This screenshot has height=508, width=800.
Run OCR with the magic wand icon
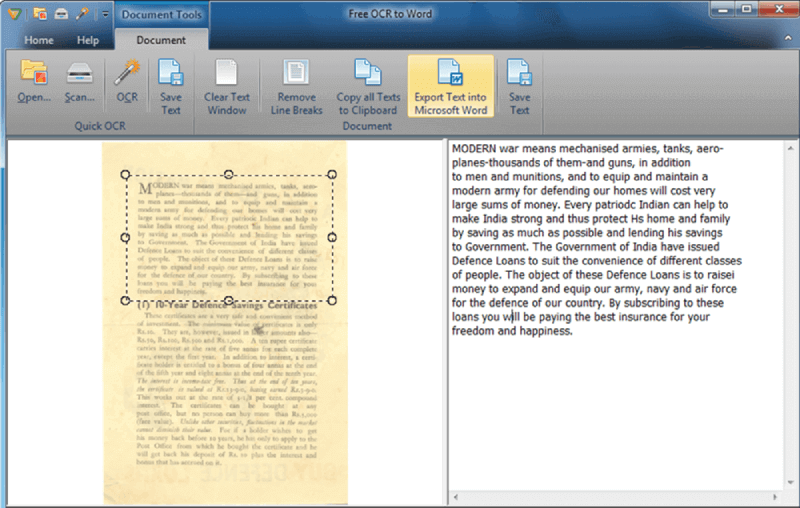click(127, 80)
